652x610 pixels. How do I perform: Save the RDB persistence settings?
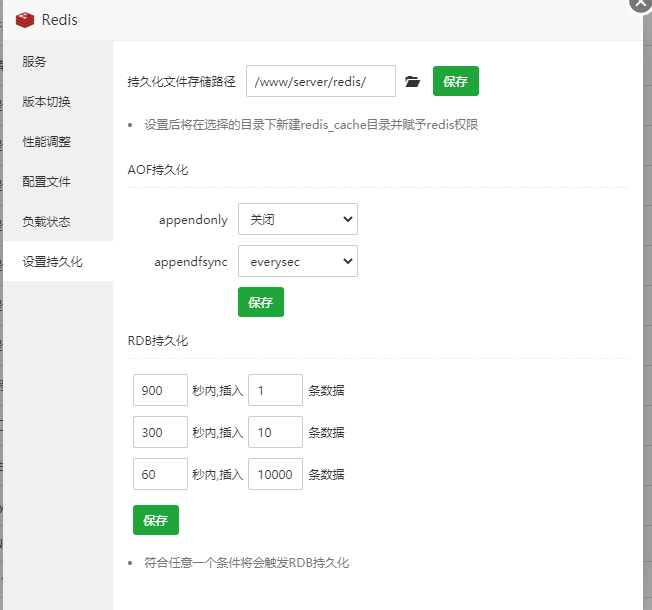tap(156, 520)
